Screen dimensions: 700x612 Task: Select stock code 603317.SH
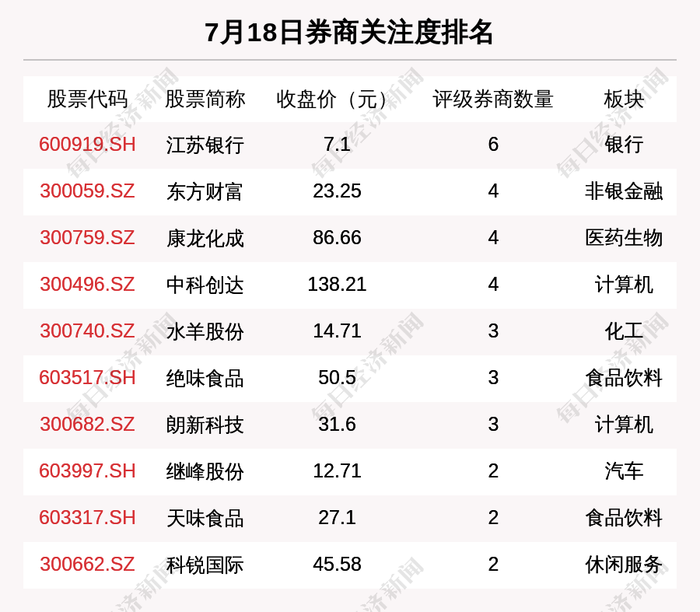click(87, 518)
